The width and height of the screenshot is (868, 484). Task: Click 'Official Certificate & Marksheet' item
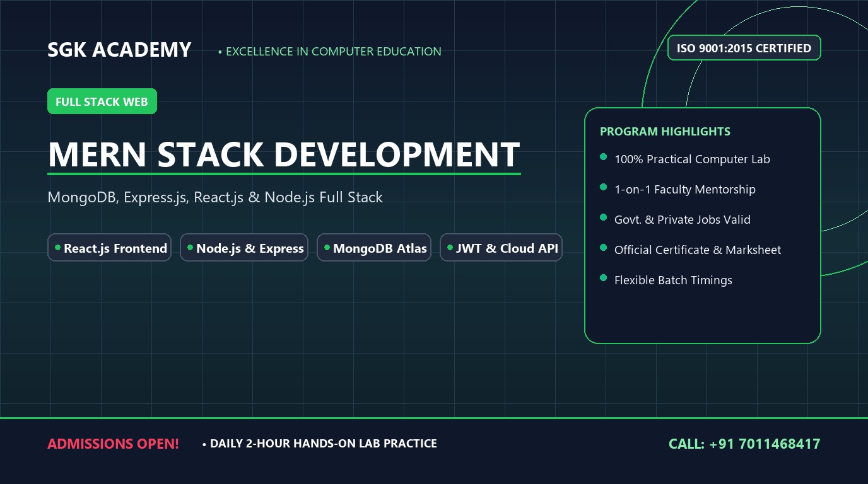tap(698, 250)
